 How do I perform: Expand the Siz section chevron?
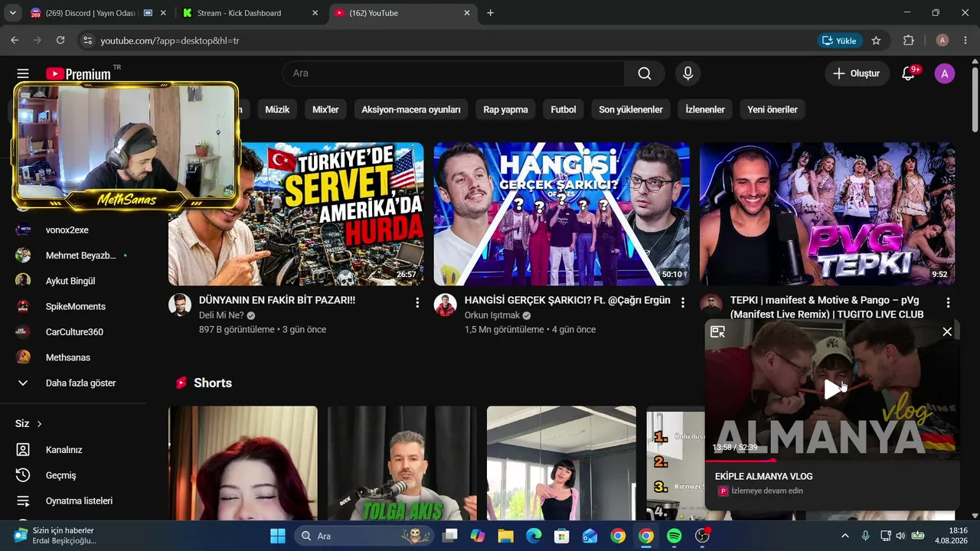point(39,424)
